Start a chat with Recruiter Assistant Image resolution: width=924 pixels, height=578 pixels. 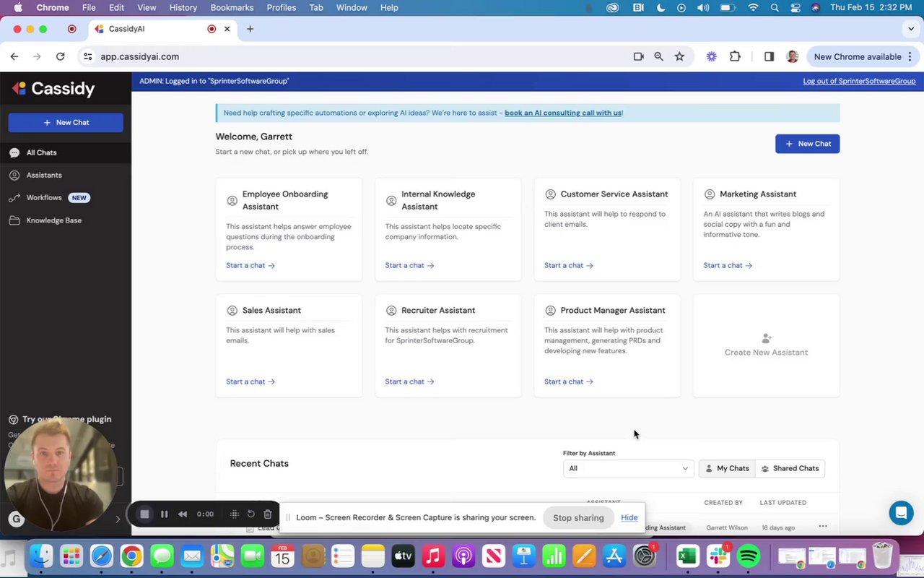click(x=409, y=381)
